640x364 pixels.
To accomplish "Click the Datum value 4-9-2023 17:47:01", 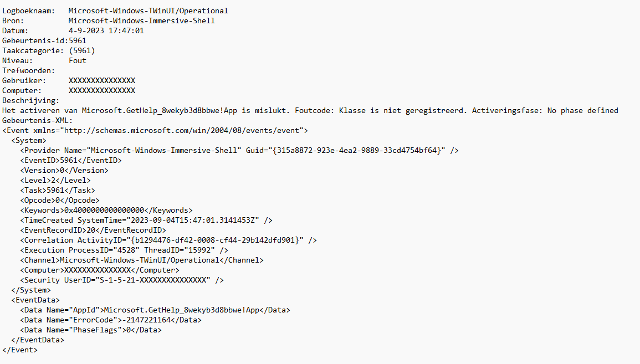I will point(106,30).
